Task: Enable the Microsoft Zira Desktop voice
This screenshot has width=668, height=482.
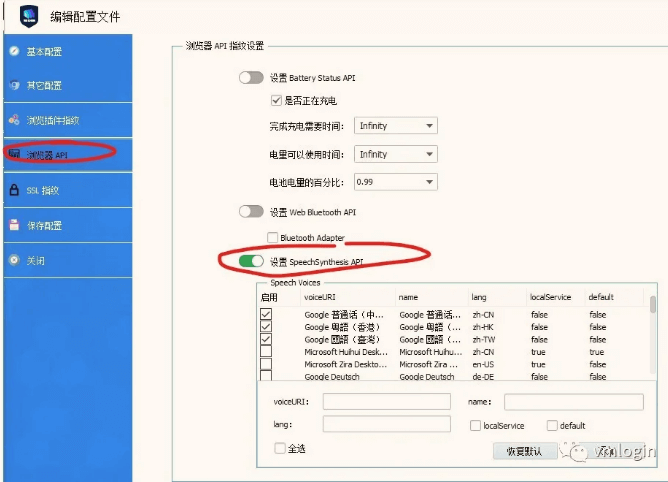Action: tap(266, 364)
